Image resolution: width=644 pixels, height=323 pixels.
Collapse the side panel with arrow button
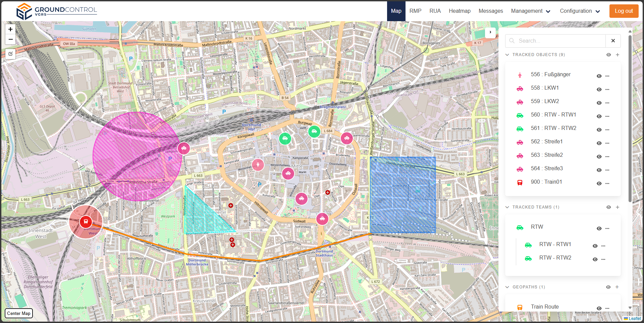point(490,32)
